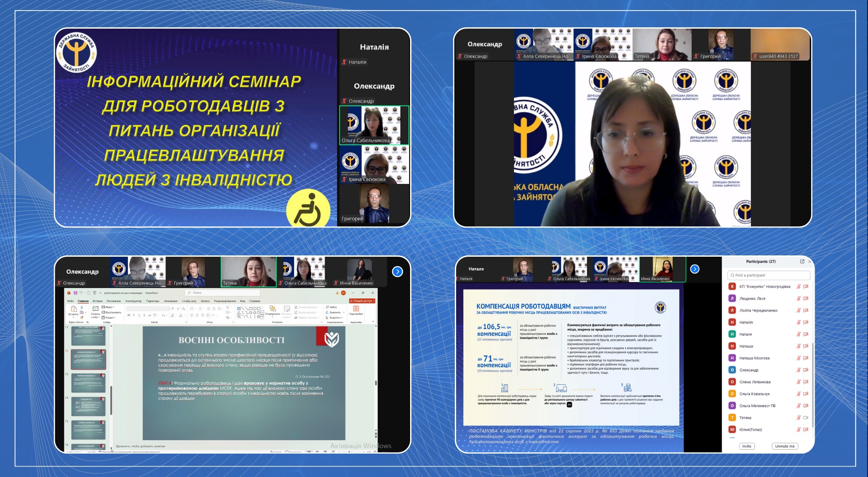The height and width of the screenshot is (477, 868).
Task: Click the Надстройки add-ins icon
Action: [356, 308]
